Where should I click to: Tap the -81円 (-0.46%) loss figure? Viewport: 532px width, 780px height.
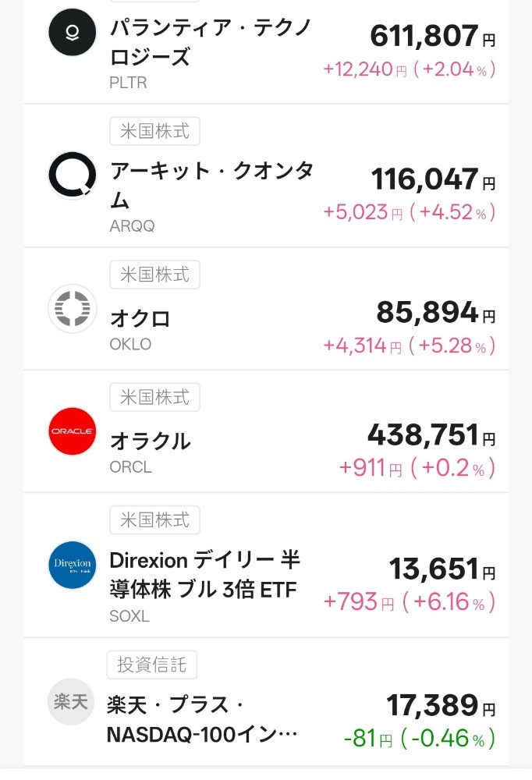pyautogui.click(x=419, y=738)
